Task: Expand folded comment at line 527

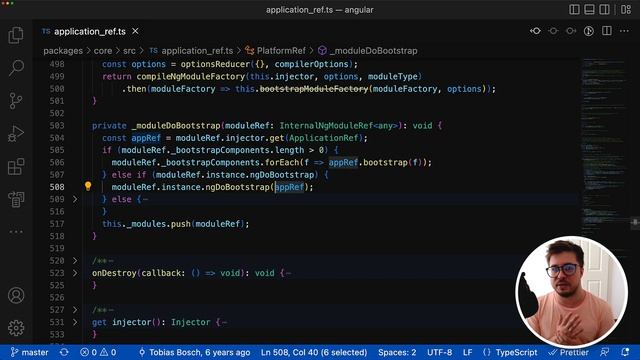Action: coord(75,310)
